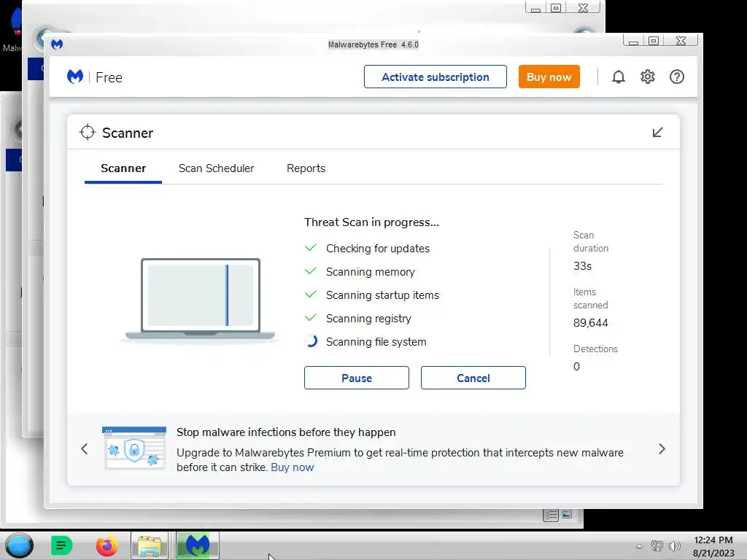The width and height of the screenshot is (747, 560).
Task: Cancel the running Threat Scan
Action: (x=473, y=378)
